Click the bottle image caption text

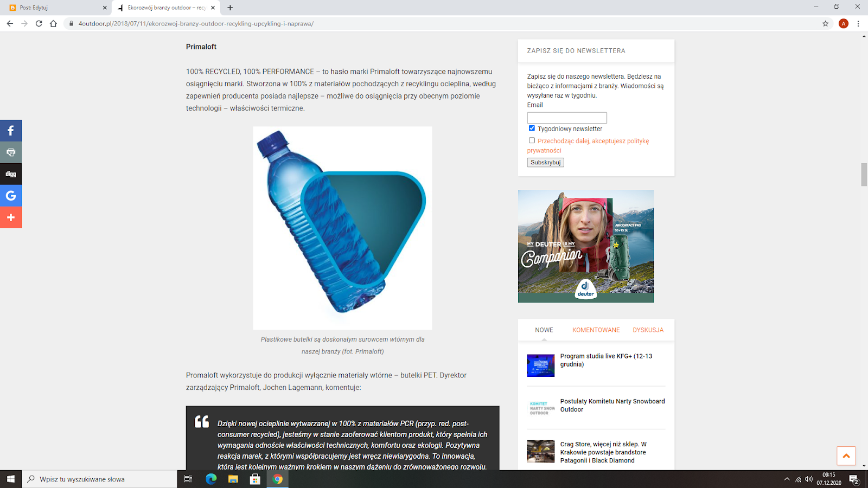[x=343, y=345]
